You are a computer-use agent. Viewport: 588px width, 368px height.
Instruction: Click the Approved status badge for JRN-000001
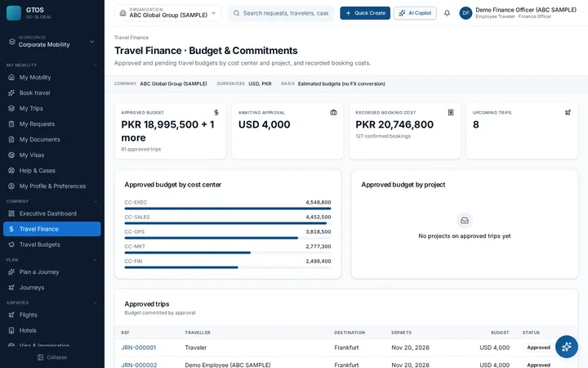tap(538, 348)
